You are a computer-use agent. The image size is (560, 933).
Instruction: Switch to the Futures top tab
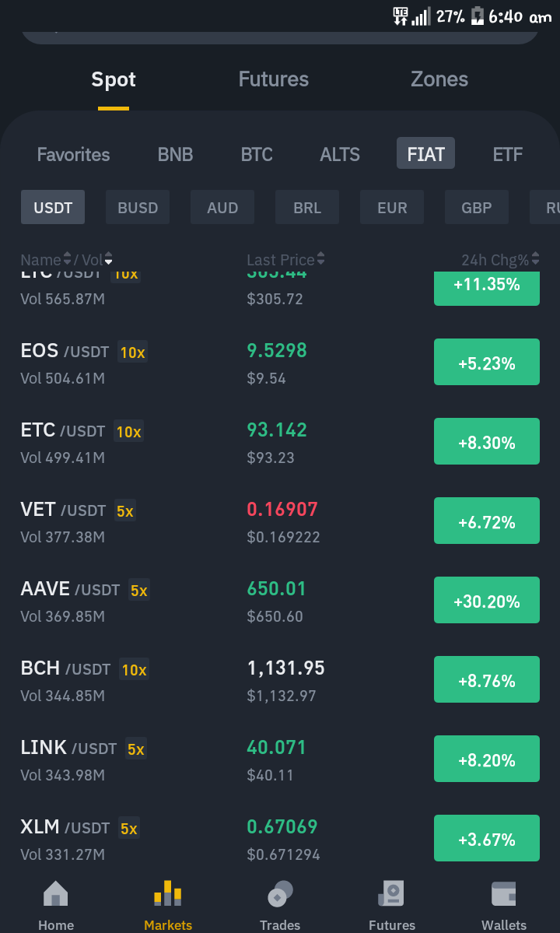pos(274,79)
